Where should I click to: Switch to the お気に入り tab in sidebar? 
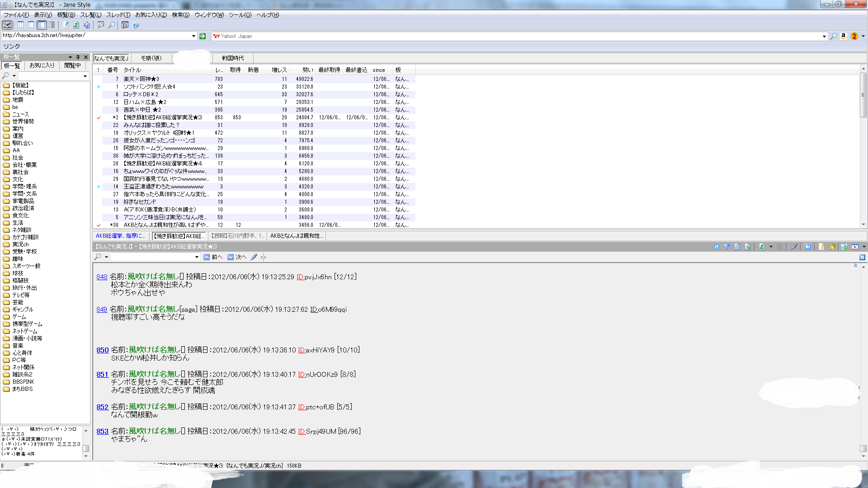pos(42,66)
